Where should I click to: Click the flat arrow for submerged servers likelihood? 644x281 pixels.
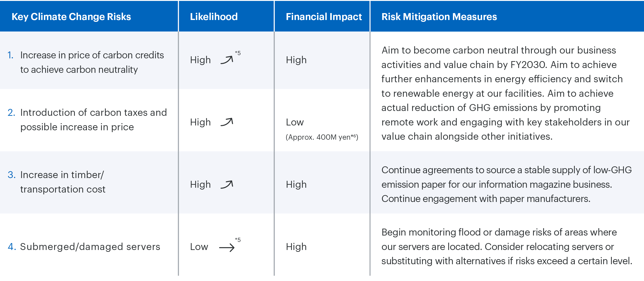click(227, 247)
